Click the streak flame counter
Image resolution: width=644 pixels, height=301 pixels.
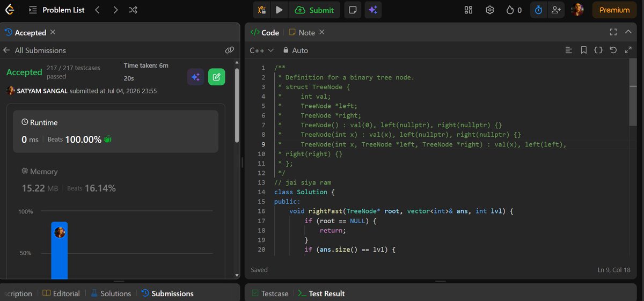pos(514,10)
